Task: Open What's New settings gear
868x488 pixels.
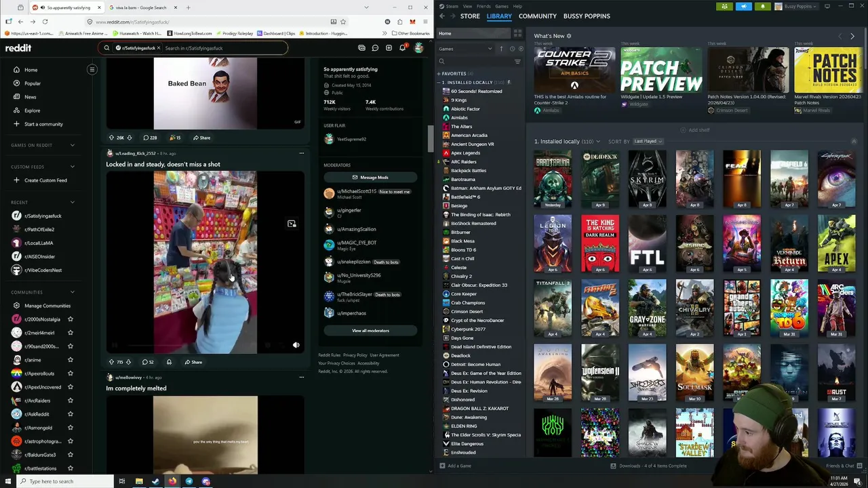Action: tap(569, 36)
